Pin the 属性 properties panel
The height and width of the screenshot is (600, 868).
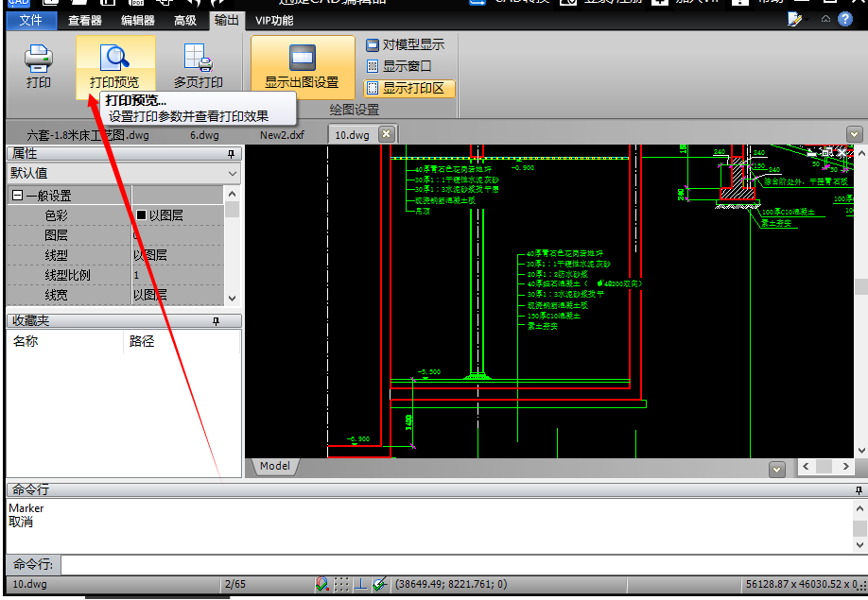tap(232, 154)
